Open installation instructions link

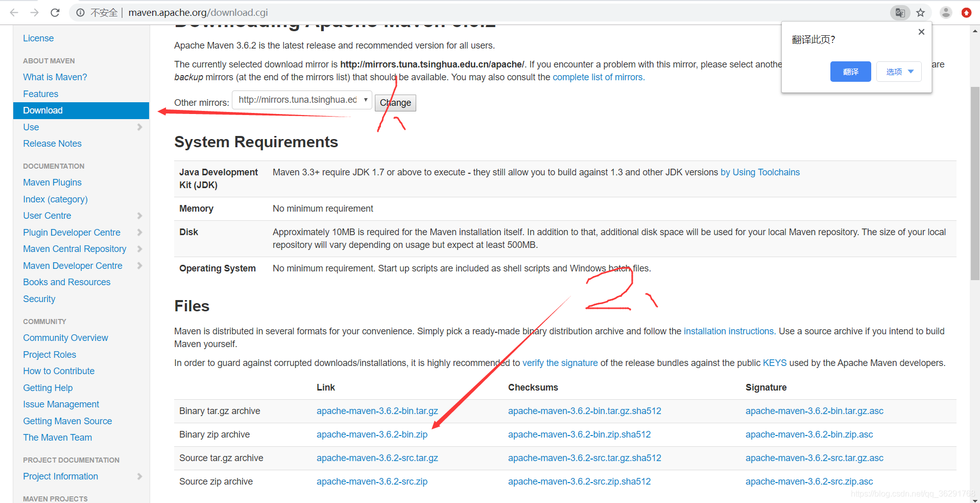pos(730,331)
